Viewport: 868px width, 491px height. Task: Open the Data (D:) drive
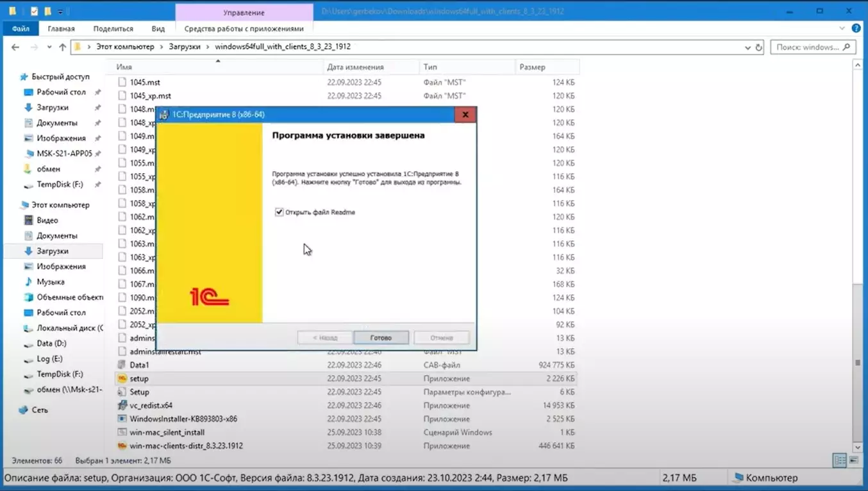[x=51, y=343]
